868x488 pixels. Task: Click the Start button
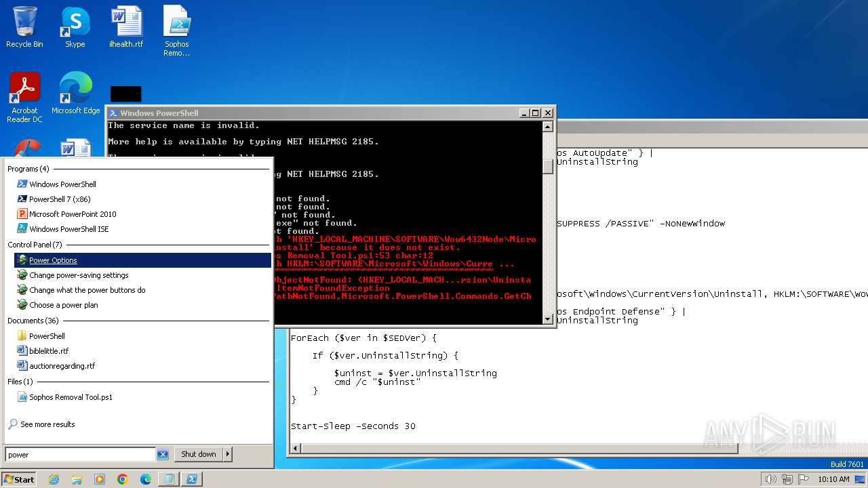[x=19, y=479]
